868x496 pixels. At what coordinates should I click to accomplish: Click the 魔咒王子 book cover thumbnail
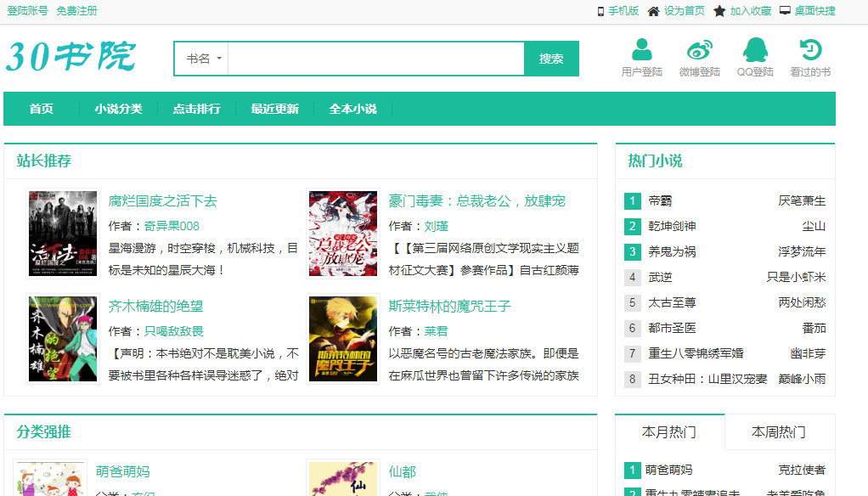click(x=342, y=338)
